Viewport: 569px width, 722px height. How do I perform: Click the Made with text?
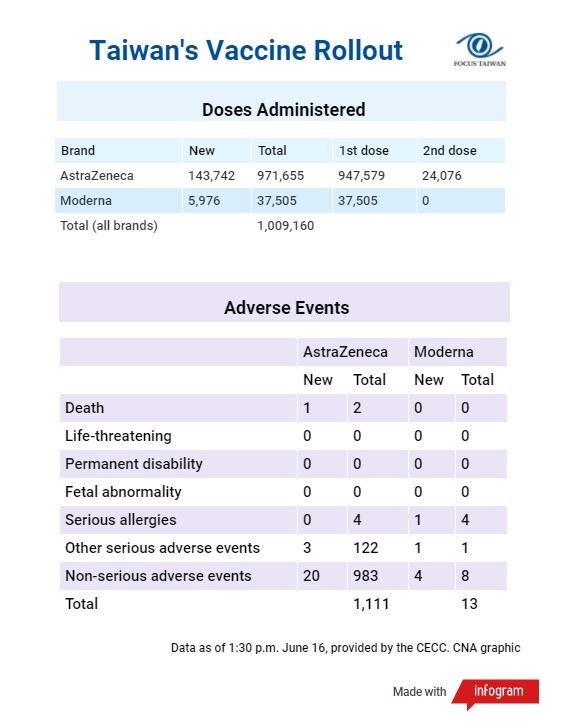click(419, 692)
